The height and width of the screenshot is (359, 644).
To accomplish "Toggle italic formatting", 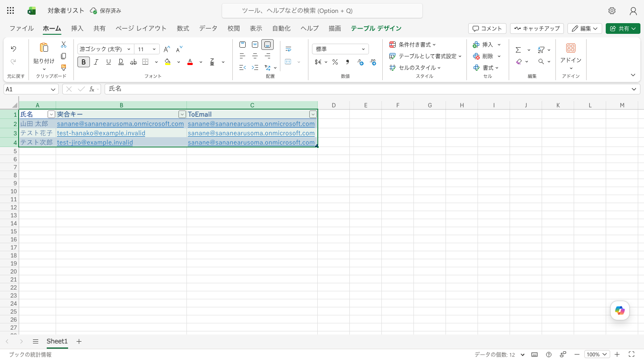I will (x=96, y=62).
